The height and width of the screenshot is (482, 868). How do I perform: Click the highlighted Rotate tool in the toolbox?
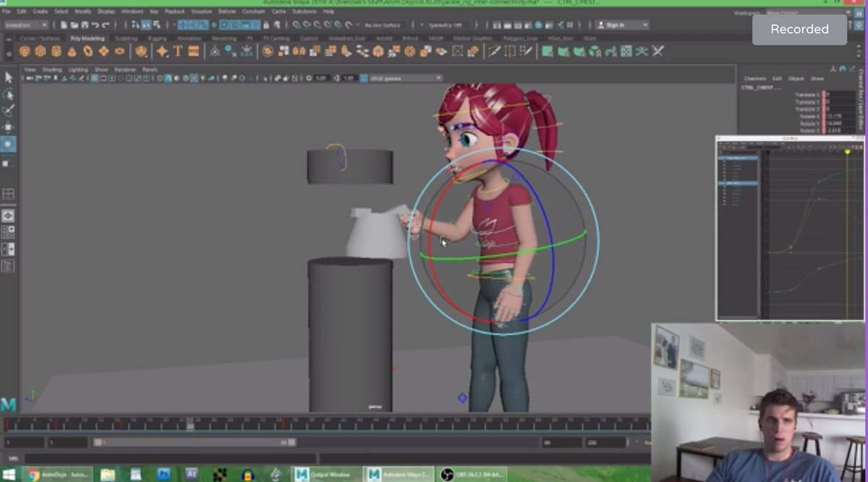pos(9,145)
